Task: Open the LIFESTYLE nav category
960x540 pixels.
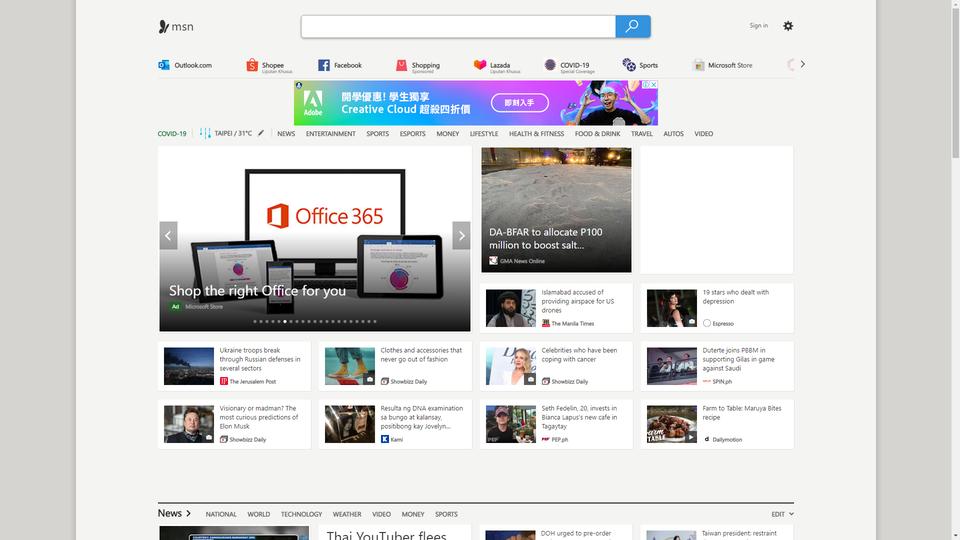Action: click(x=484, y=133)
